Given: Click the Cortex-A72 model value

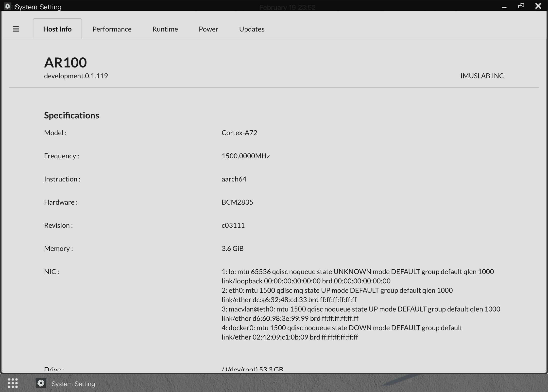Looking at the screenshot, I should pos(239,133).
